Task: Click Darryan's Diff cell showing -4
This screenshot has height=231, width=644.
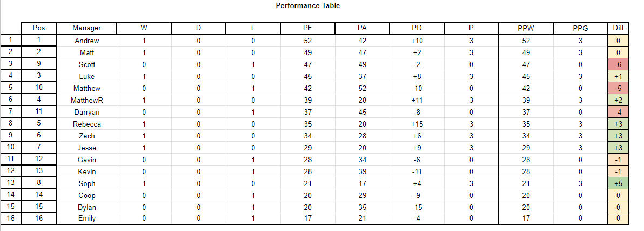Action: click(x=618, y=112)
